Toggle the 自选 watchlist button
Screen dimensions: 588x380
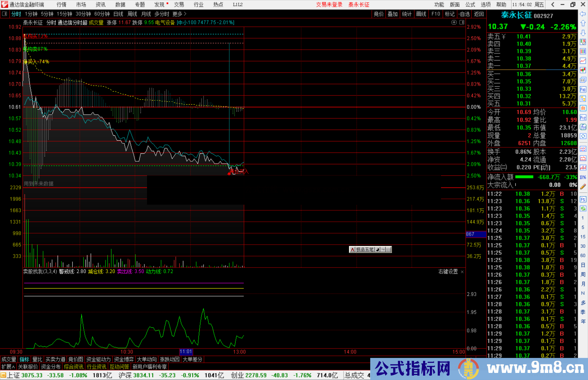click(x=464, y=14)
